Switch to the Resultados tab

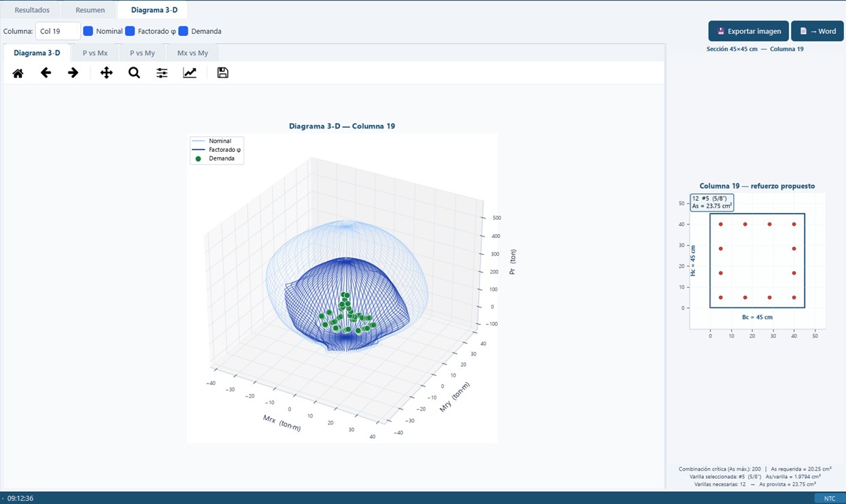point(32,10)
